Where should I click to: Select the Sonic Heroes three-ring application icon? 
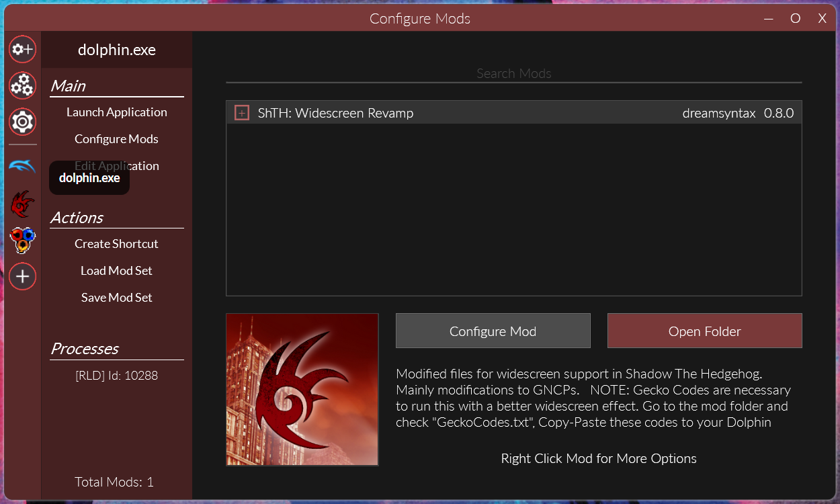tap(22, 240)
